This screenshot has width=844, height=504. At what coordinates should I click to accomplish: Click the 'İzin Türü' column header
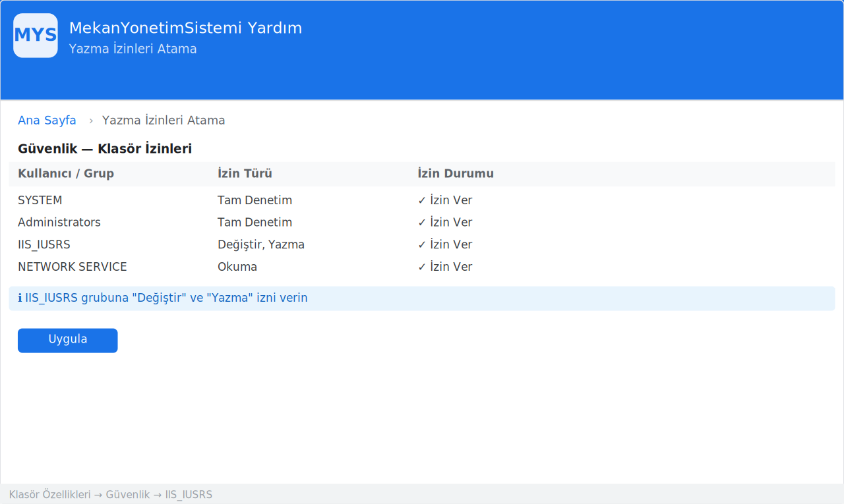pyautogui.click(x=245, y=174)
